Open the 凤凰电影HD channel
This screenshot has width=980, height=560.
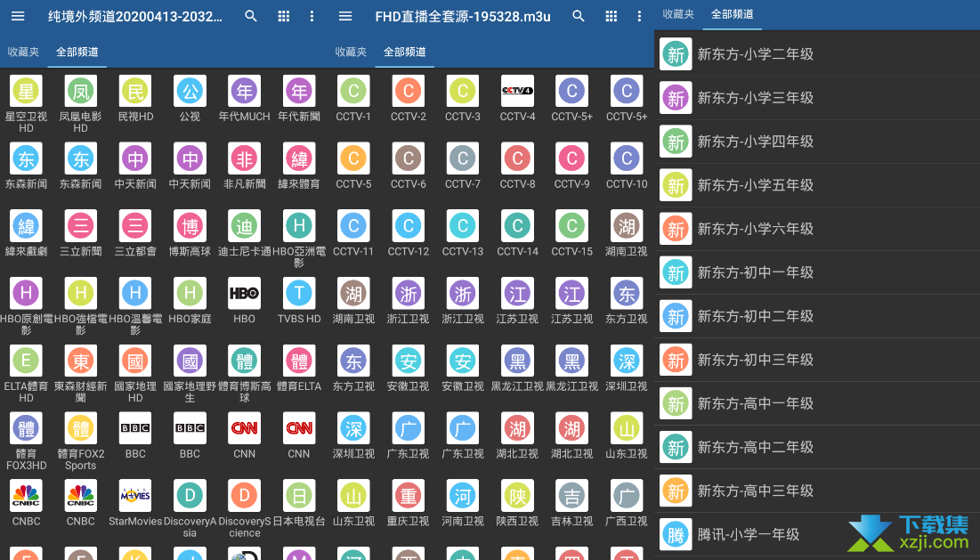[81, 104]
